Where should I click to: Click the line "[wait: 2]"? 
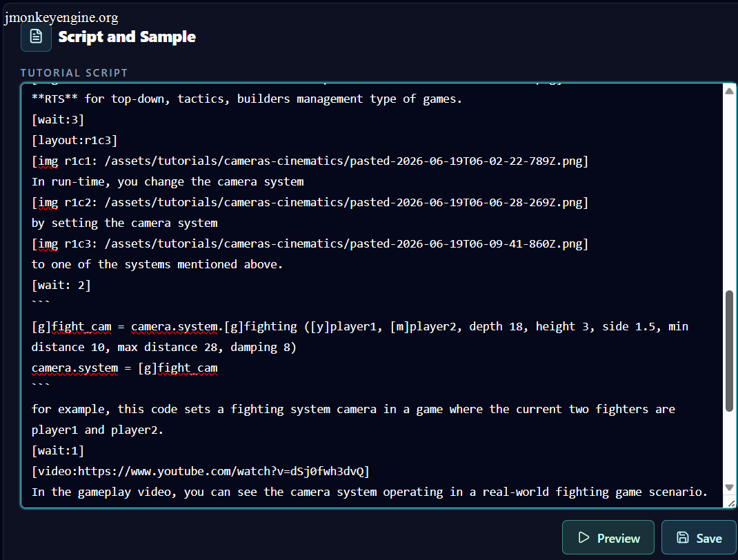tap(61, 286)
